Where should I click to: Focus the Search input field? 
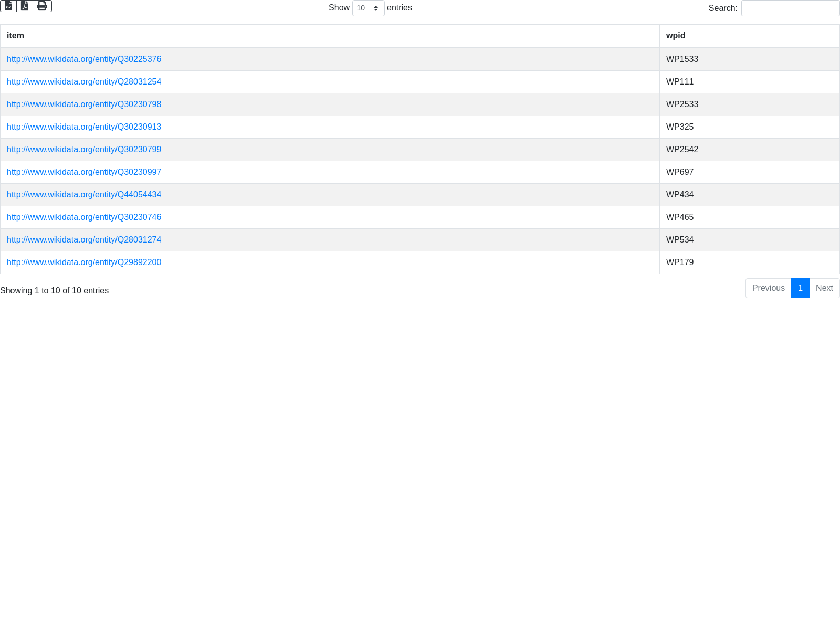click(x=790, y=8)
